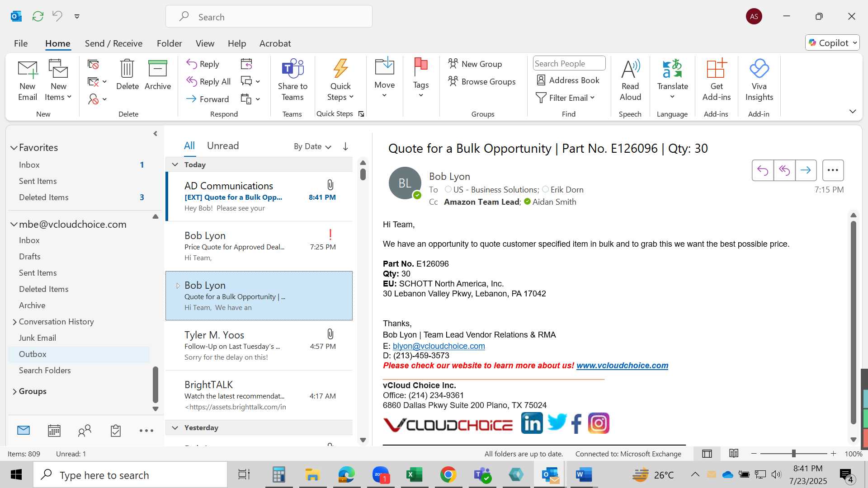
Task: Open Excel from the taskbar
Action: tap(414, 474)
